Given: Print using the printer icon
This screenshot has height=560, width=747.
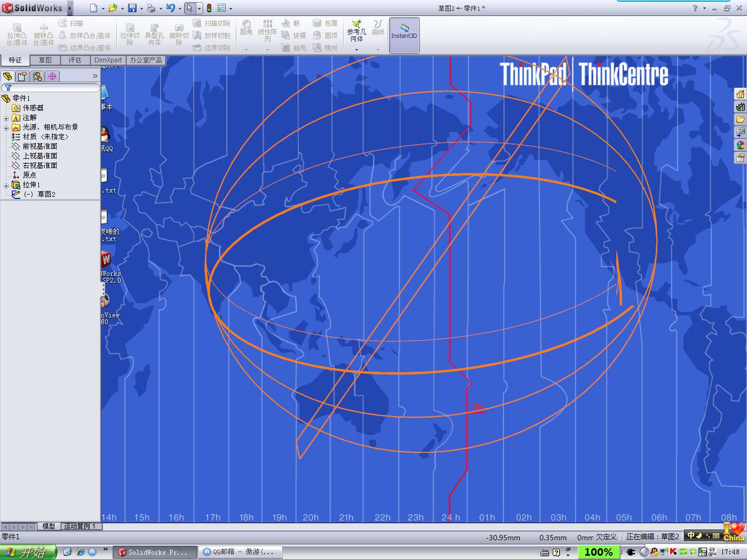Looking at the screenshot, I should pos(152,8).
